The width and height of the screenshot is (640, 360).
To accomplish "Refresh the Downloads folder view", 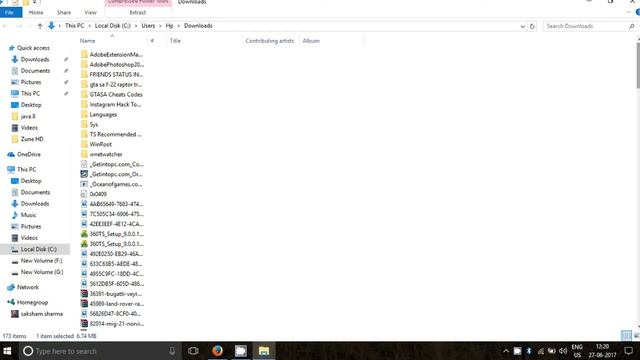I will [x=532, y=26].
